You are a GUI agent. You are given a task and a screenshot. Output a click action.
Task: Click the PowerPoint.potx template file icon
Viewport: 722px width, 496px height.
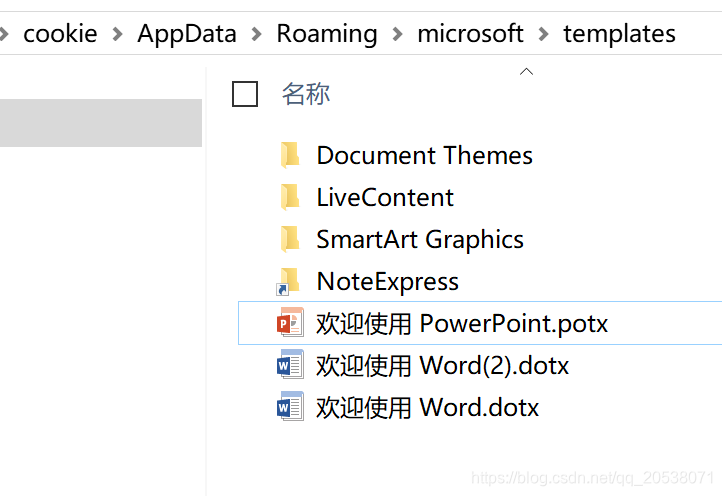(x=290, y=322)
